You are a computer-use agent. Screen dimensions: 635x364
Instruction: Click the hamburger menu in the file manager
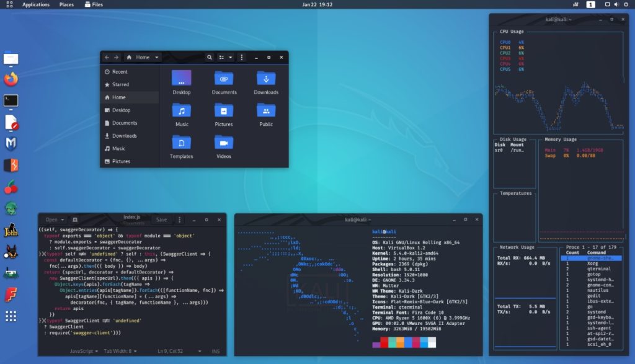(x=242, y=56)
